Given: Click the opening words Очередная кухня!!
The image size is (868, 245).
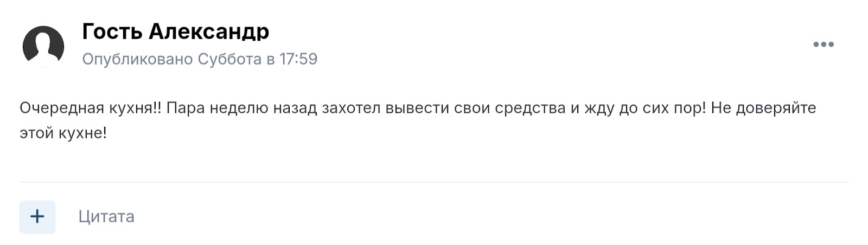Looking at the screenshot, I should coord(91,108).
